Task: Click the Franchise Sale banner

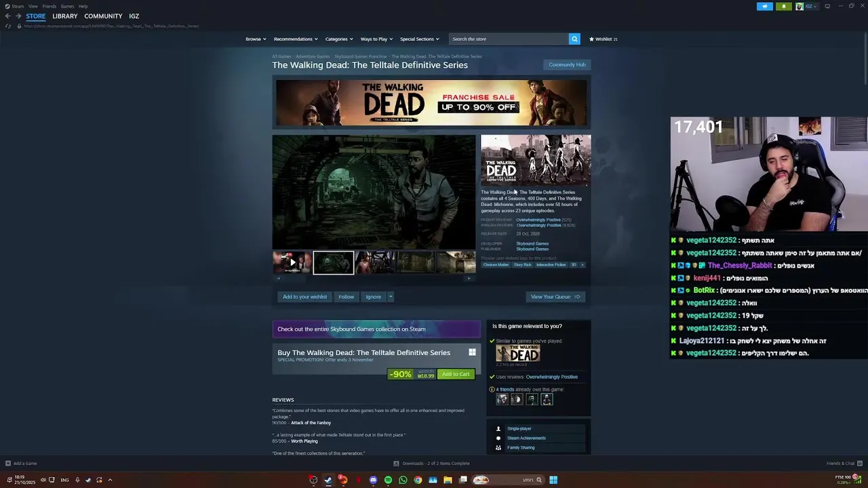Action: coord(431,102)
